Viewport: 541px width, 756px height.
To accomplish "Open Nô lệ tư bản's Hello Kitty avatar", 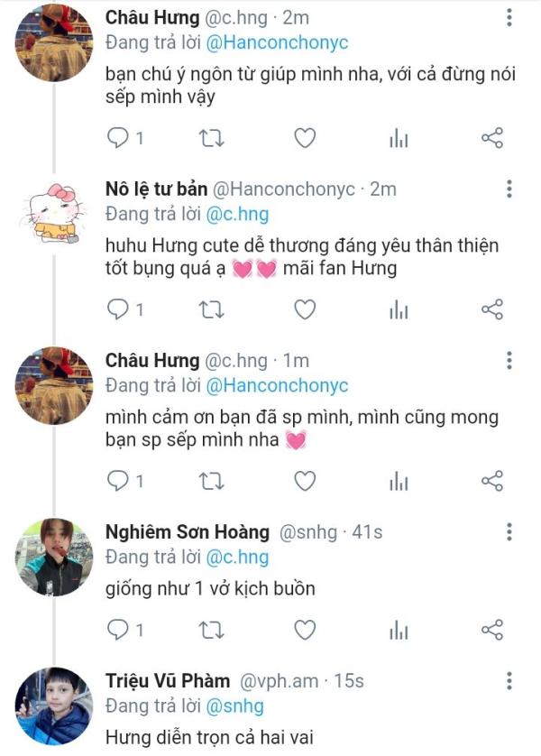I will click(x=54, y=215).
